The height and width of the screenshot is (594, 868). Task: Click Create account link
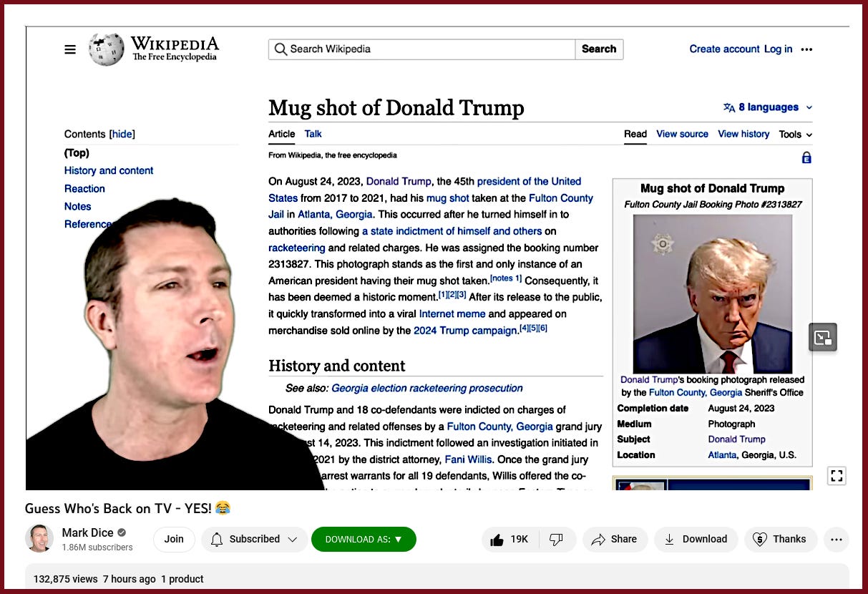pos(724,49)
